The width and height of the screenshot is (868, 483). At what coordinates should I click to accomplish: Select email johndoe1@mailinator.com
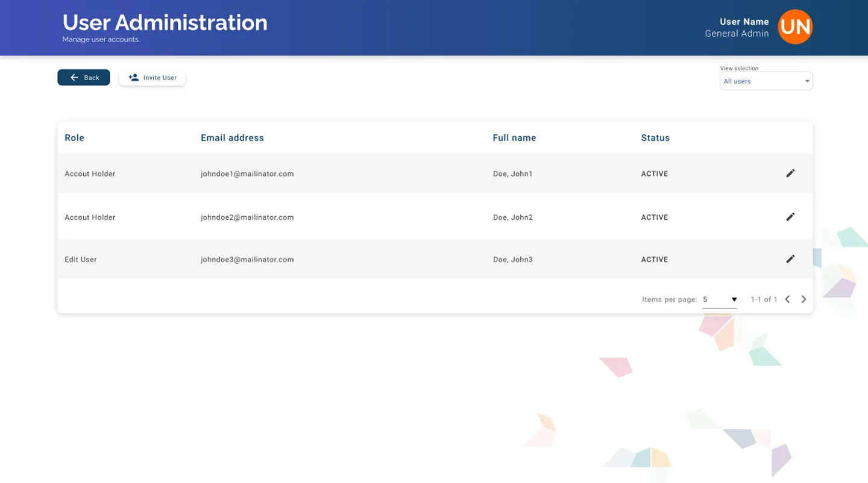[247, 173]
